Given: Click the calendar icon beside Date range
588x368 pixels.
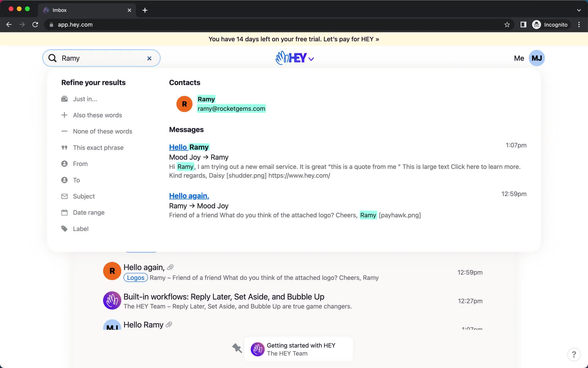Looking at the screenshot, I should tap(64, 212).
